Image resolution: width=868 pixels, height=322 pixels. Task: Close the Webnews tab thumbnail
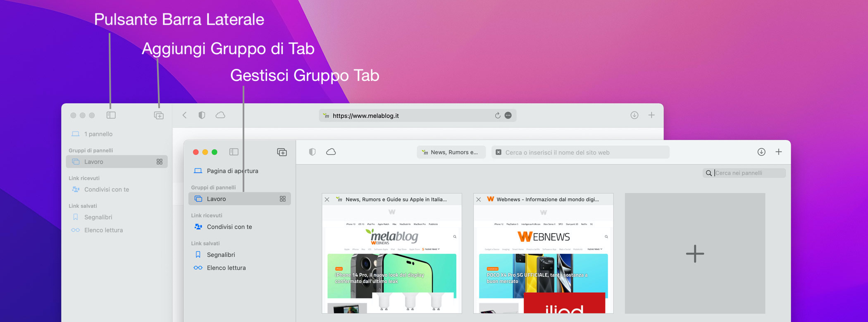click(479, 199)
